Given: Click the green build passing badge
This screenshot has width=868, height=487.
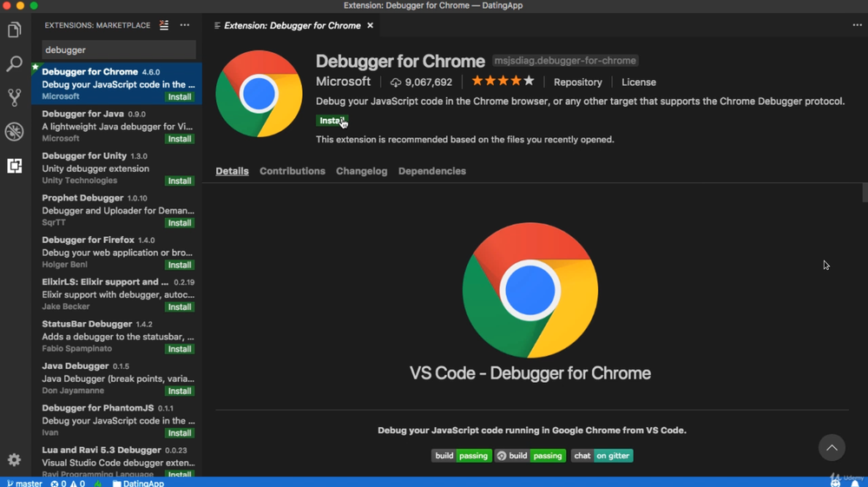Looking at the screenshot, I should [x=462, y=456].
